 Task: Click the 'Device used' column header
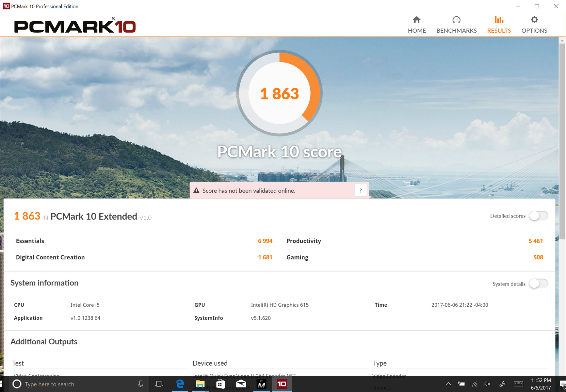[x=210, y=363]
